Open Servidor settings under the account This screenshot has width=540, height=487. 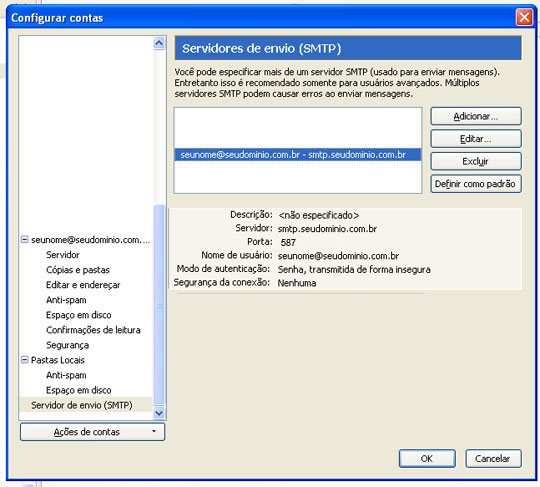(x=63, y=255)
